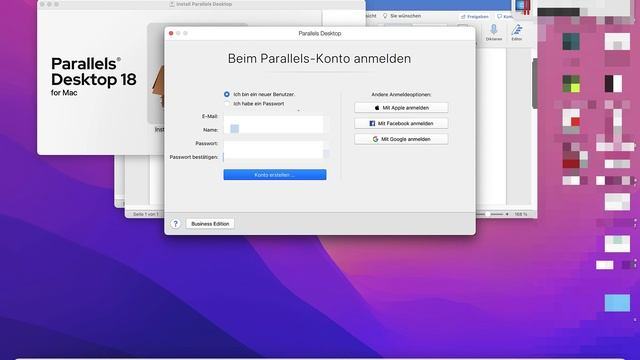Choose 'Mit Facebook anmelden' sign-in option
Image resolution: width=640 pixels, height=360 pixels.
click(401, 123)
